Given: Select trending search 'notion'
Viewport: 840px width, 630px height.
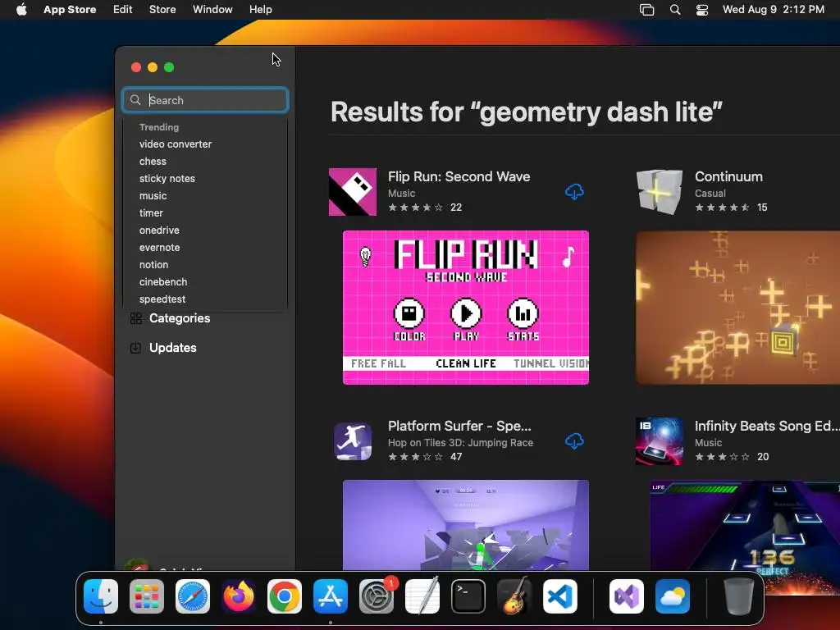Looking at the screenshot, I should click(x=153, y=265).
